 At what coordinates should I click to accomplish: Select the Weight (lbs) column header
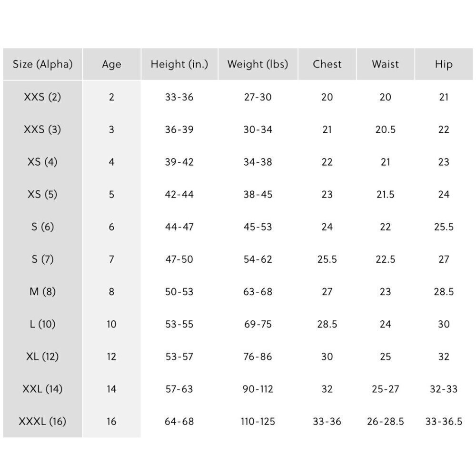[x=258, y=64]
